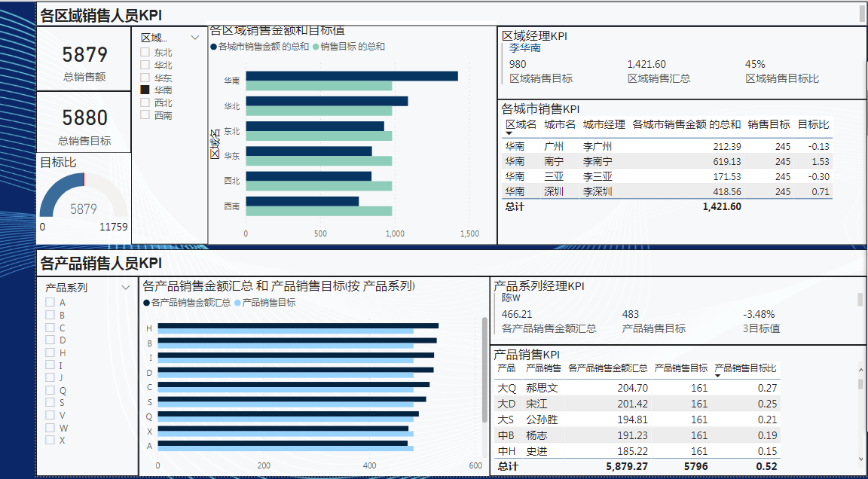Click manager name 陈W in 产品系列经理KPI
Screen dimensions: 868x479
[x=511, y=297]
